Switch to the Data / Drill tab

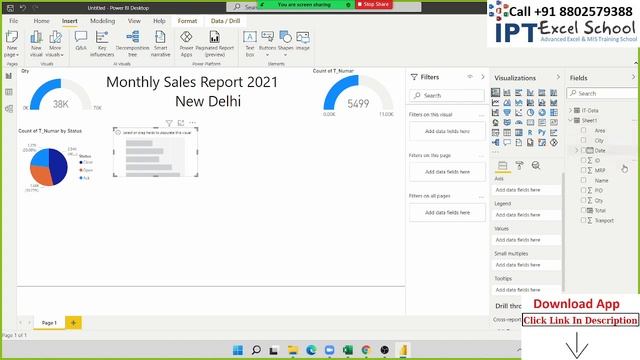[x=225, y=21]
